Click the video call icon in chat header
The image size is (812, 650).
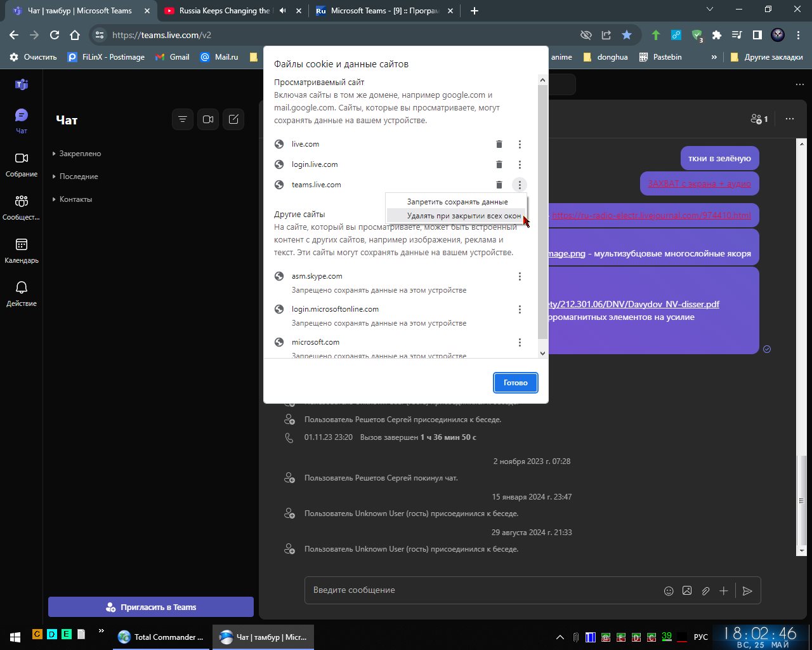(x=208, y=119)
